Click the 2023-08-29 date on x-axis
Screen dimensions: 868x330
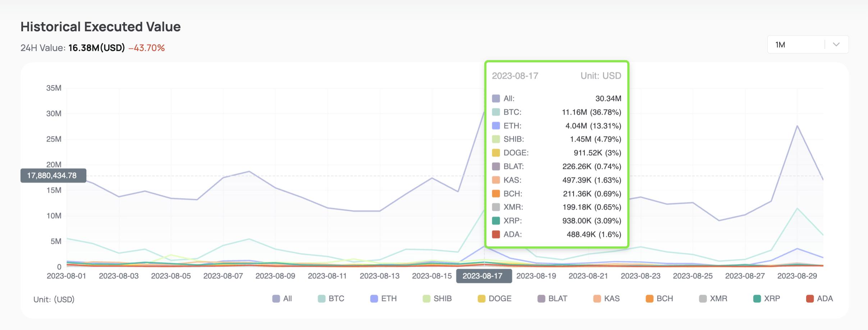(797, 276)
